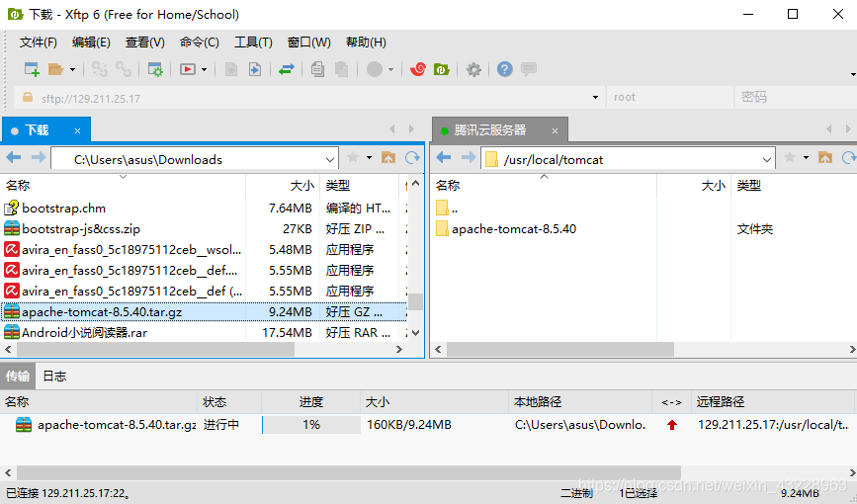Expand the Open Session dropdown arrow
Image resolution: width=857 pixels, height=504 pixels.
pyautogui.click(x=72, y=69)
